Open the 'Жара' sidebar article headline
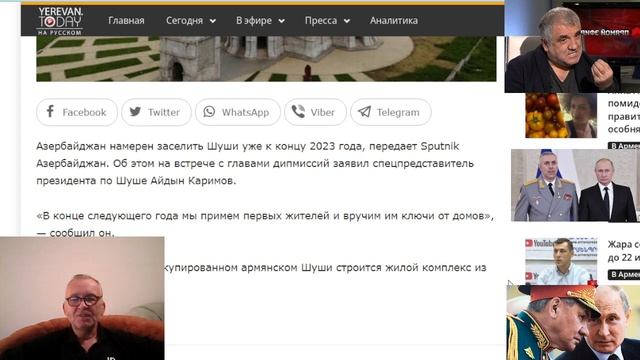The image size is (640, 360). [x=623, y=251]
